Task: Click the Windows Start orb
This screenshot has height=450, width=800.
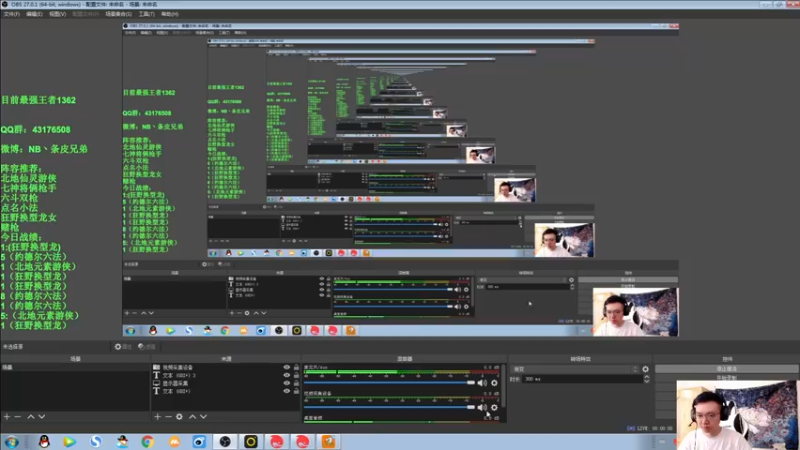Action: pos(12,442)
